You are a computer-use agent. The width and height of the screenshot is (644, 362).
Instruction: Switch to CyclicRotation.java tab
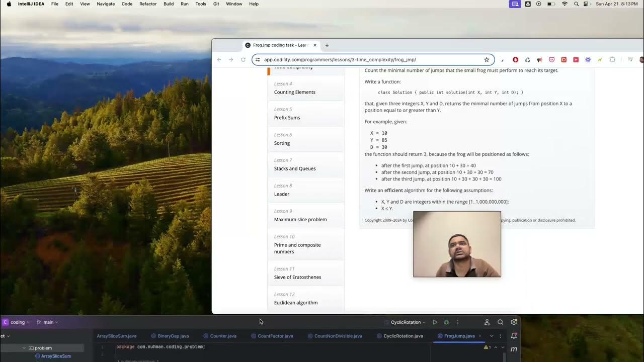click(x=399, y=336)
